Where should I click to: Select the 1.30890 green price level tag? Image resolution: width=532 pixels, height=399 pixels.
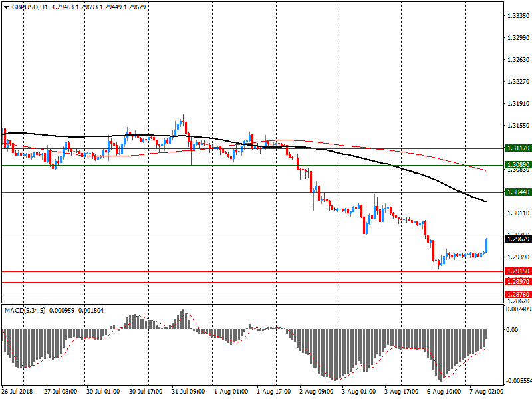(x=517, y=164)
